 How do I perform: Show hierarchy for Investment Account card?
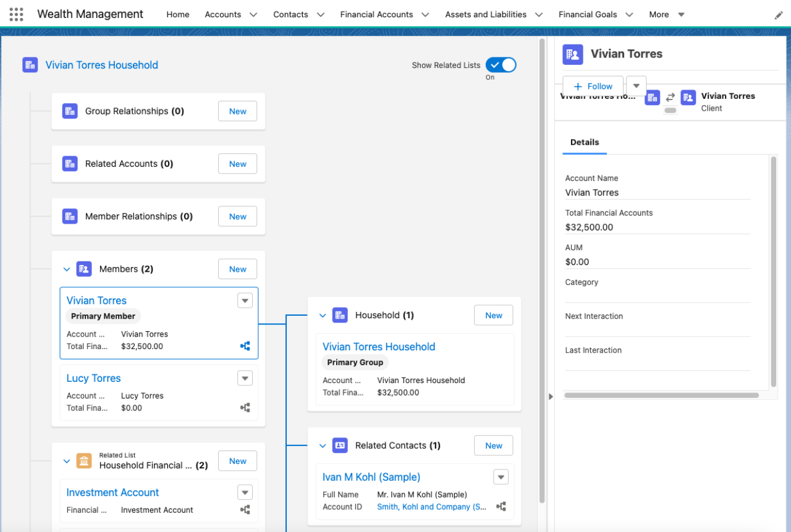point(245,510)
